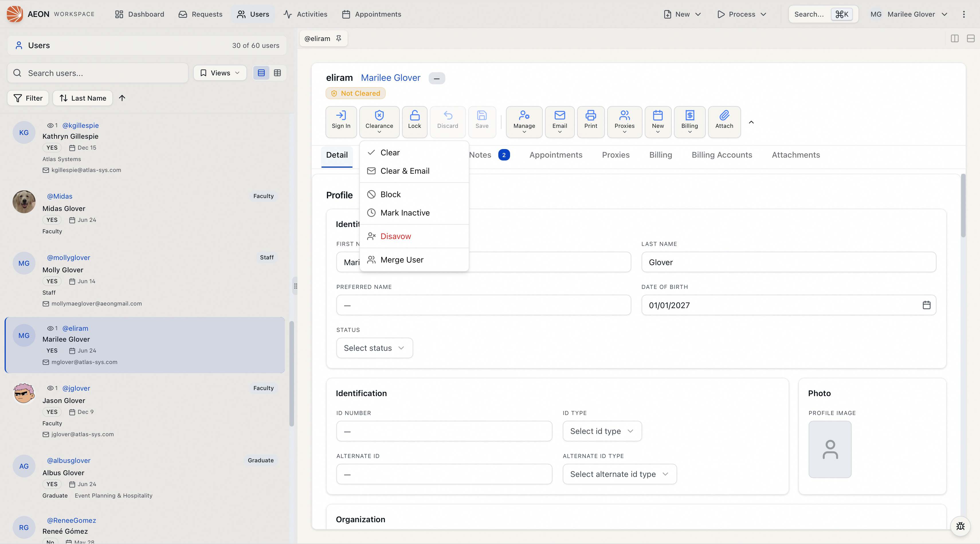Click the Discard changes icon
Image resolution: width=980 pixels, height=544 pixels.
pyautogui.click(x=448, y=115)
